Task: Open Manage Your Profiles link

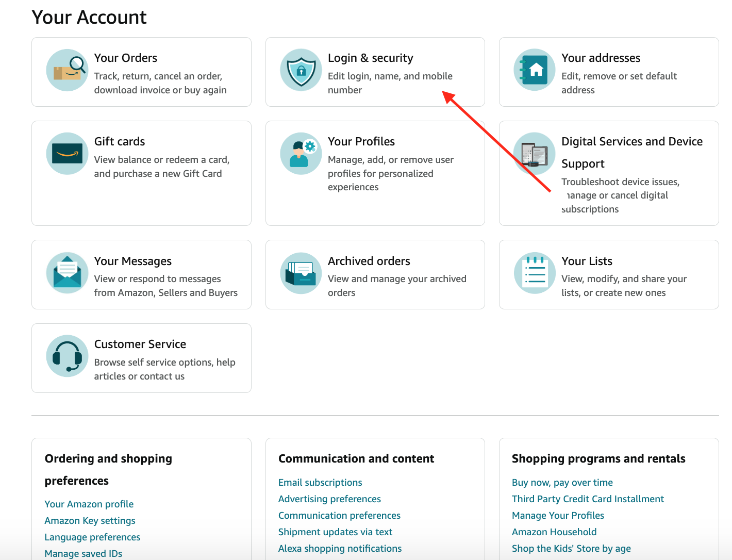Action: coord(558,516)
